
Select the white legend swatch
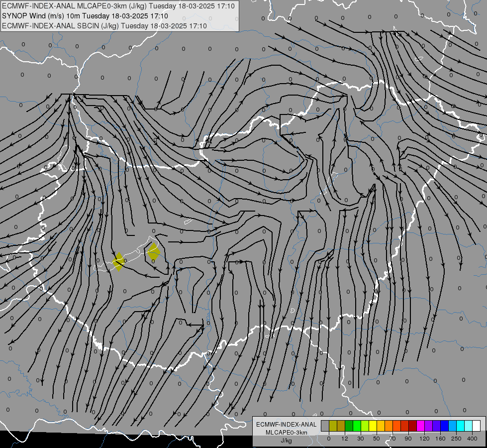(x=476, y=426)
